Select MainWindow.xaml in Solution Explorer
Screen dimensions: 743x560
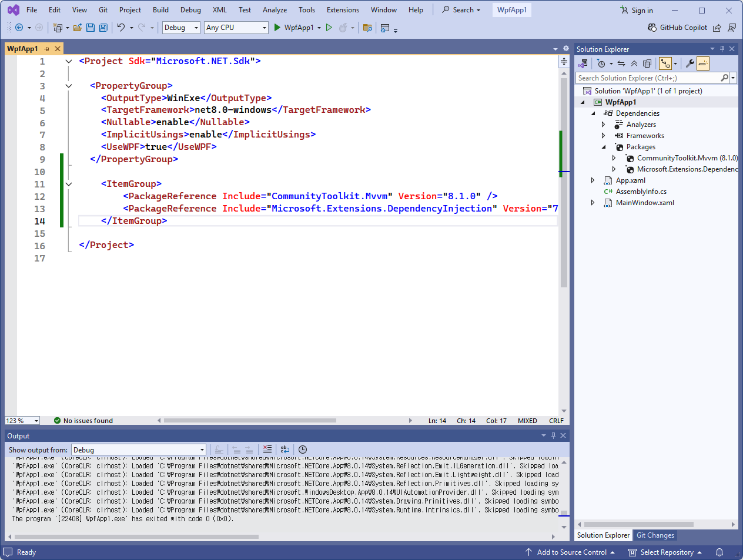(645, 203)
